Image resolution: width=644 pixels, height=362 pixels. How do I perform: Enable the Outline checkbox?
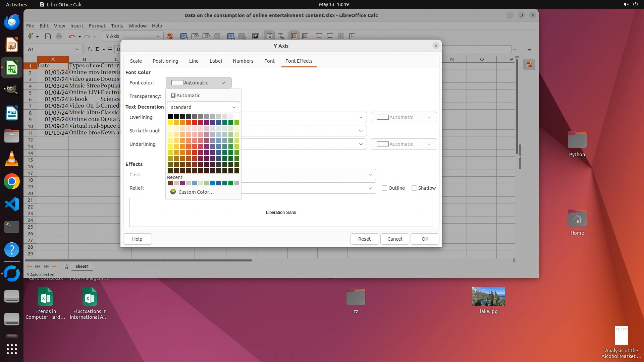tap(384, 188)
